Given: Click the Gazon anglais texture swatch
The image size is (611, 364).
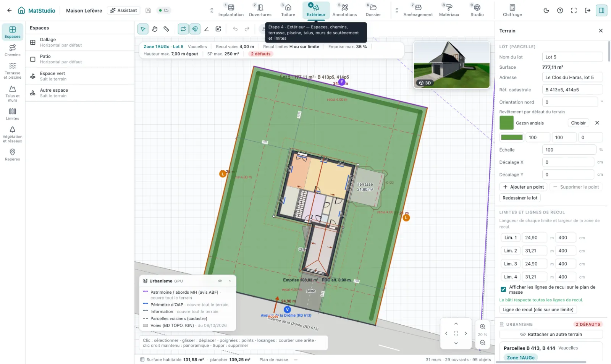Looking at the screenshot, I should pyautogui.click(x=506, y=123).
